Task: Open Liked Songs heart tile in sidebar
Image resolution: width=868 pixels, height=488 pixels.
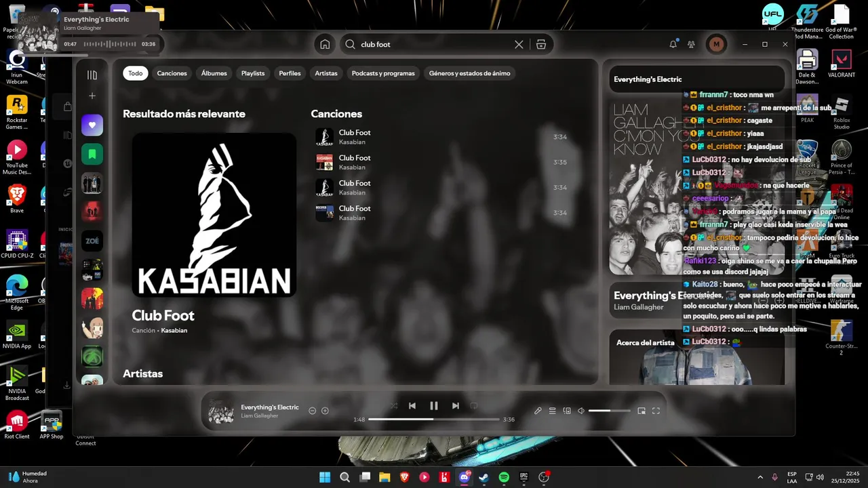Action: click(x=92, y=125)
